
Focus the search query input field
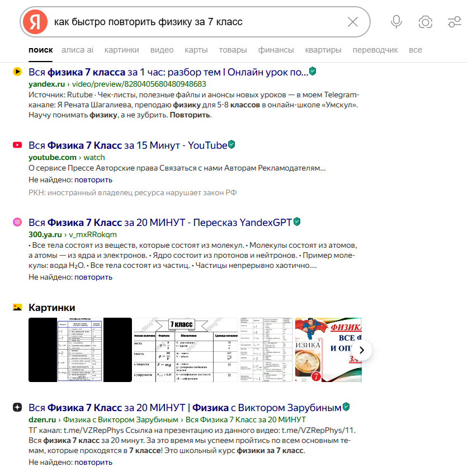(196, 22)
